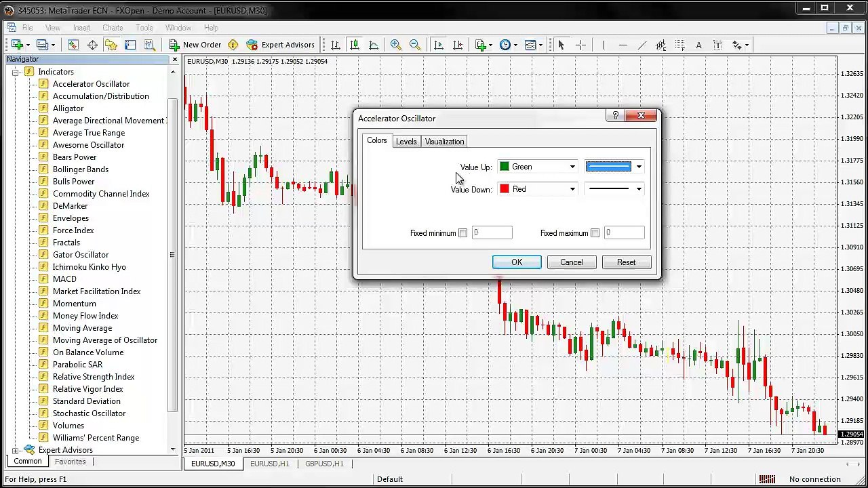Viewport: 868px width, 488px height.
Task: Open the Value Up line width dropdown
Action: [639, 167]
